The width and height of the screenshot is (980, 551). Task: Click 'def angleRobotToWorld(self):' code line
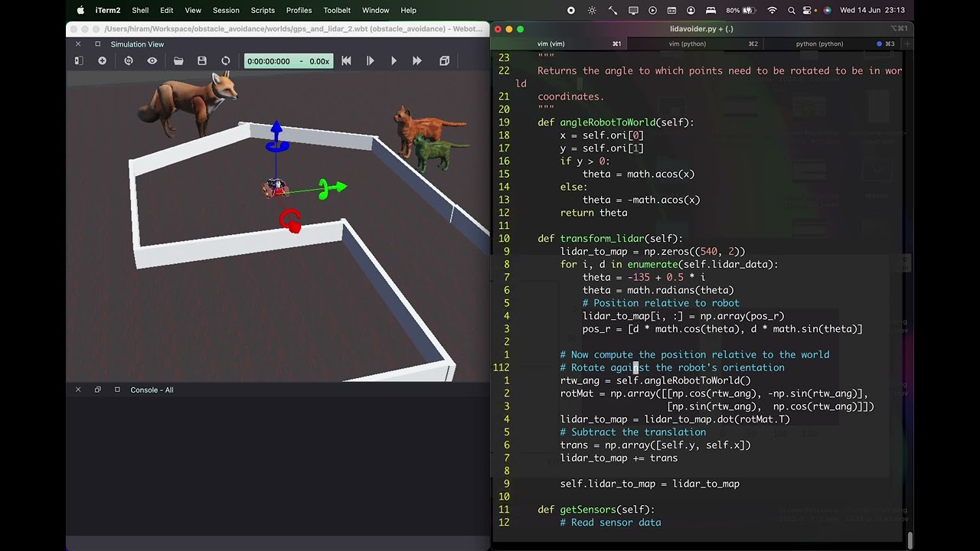pyautogui.click(x=616, y=122)
